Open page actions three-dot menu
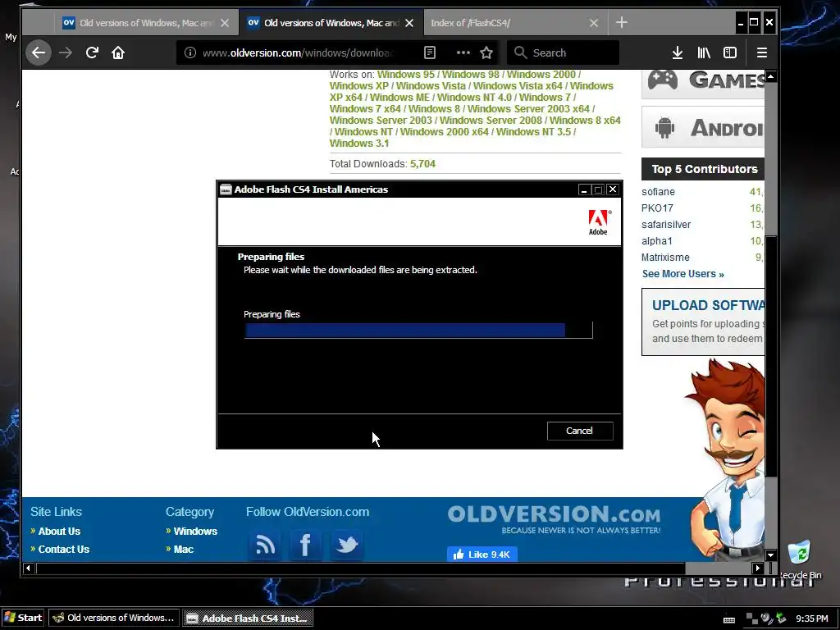 [463, 52]
